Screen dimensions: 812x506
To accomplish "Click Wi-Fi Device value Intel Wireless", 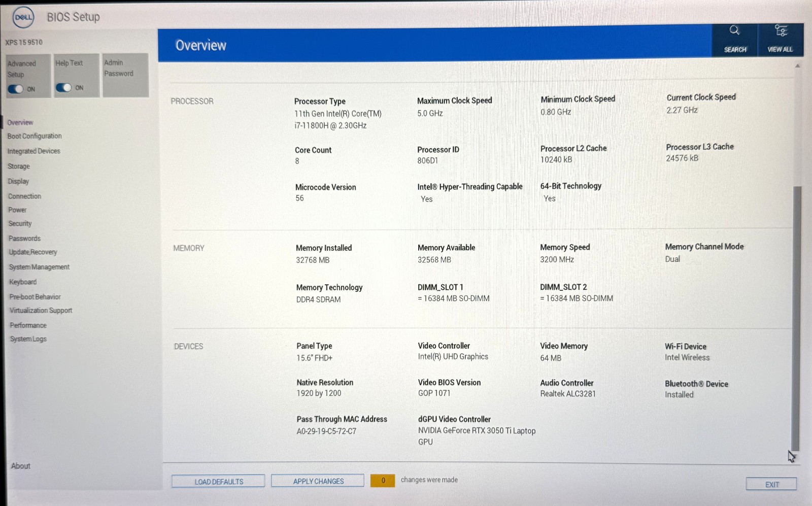I will (687, 357).
